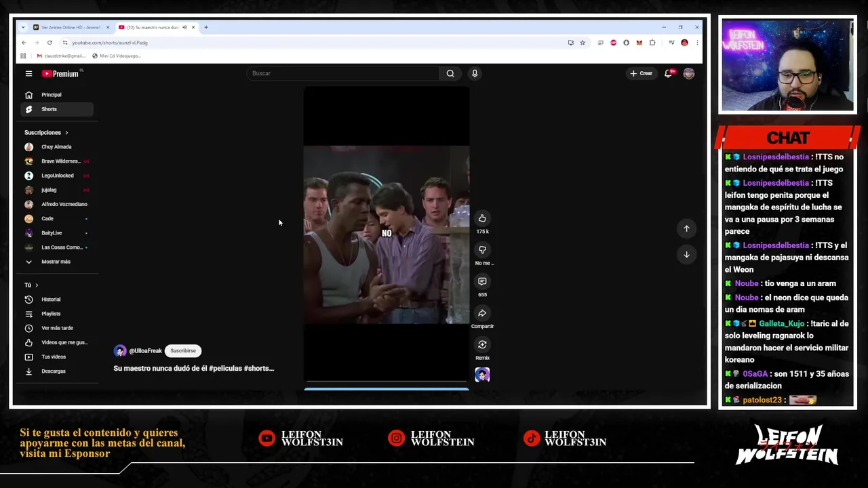Open a new browser tab
Image resolution: width=868 pixels, height=488 pixels.
tap(206, 27)
